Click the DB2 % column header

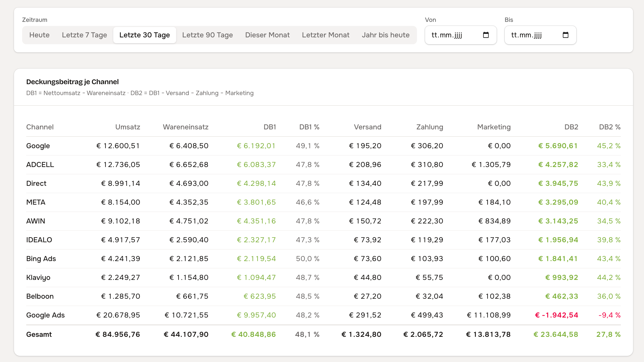click(x=610, y=127)
